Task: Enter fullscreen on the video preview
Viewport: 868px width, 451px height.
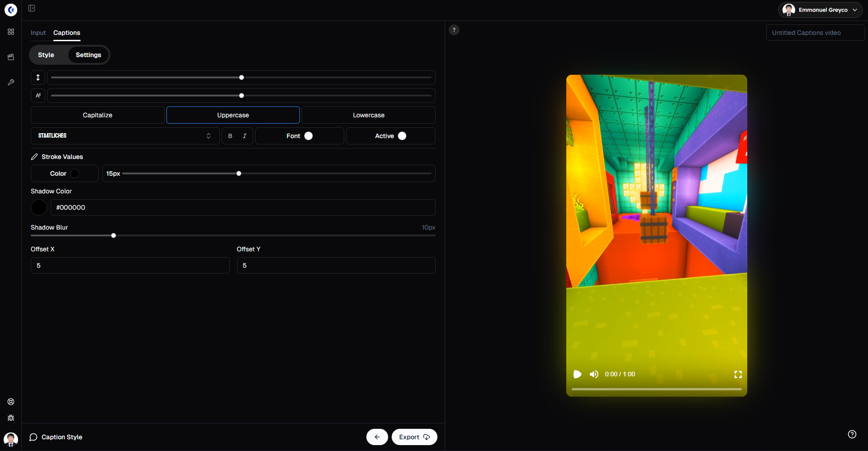Action: tap(738, 374)
